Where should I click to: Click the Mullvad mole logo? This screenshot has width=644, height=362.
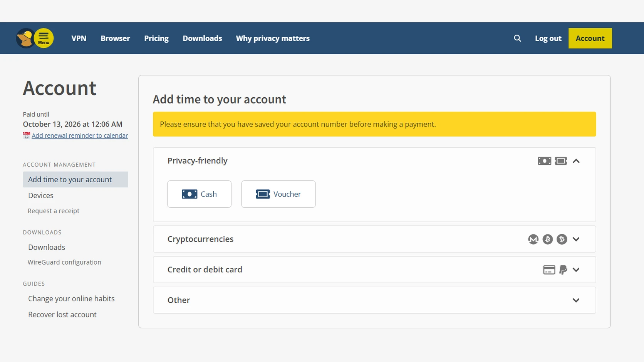pyautogui.click(x=25, y=38)
